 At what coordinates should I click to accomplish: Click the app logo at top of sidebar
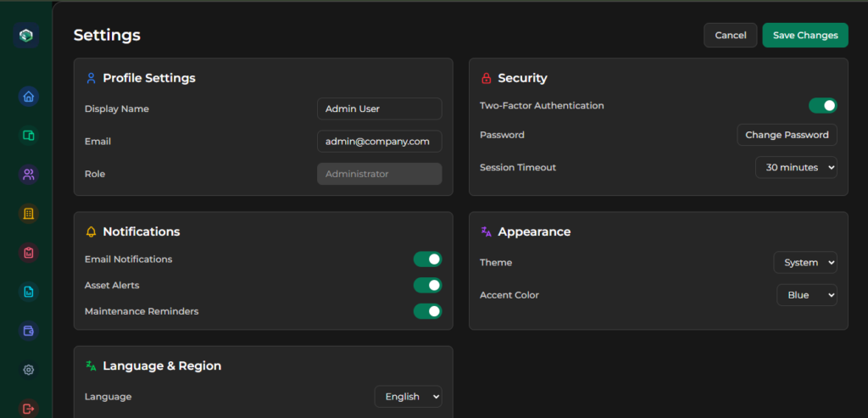click(x=27, y=36)
